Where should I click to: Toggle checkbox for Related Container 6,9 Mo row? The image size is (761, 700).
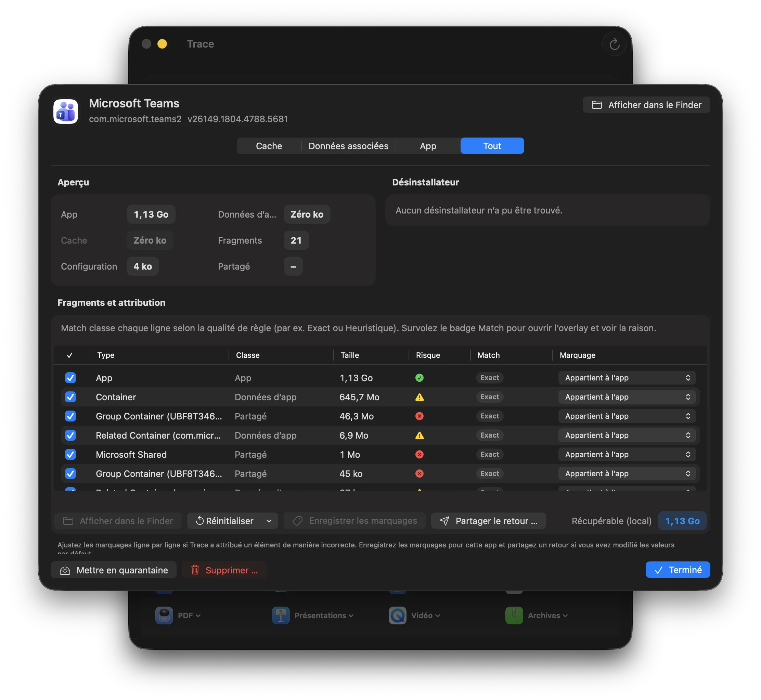[70, 435]
